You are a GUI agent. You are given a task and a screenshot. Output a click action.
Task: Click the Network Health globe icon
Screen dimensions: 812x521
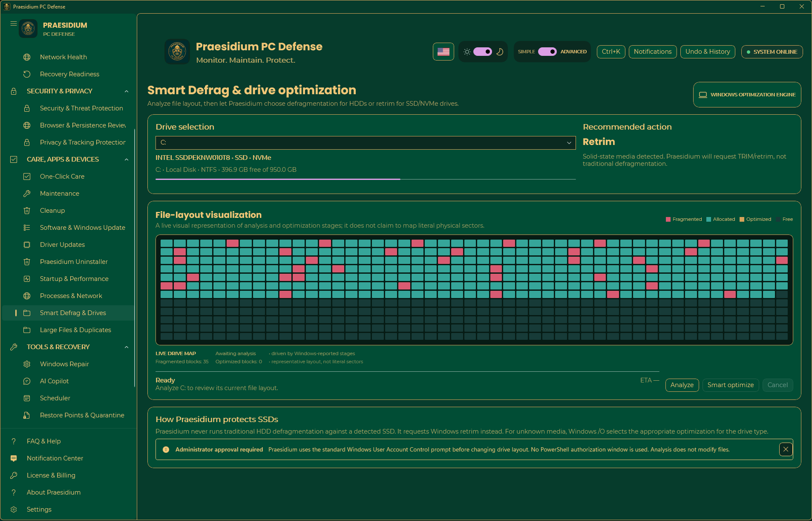click(x=27, y=57)
